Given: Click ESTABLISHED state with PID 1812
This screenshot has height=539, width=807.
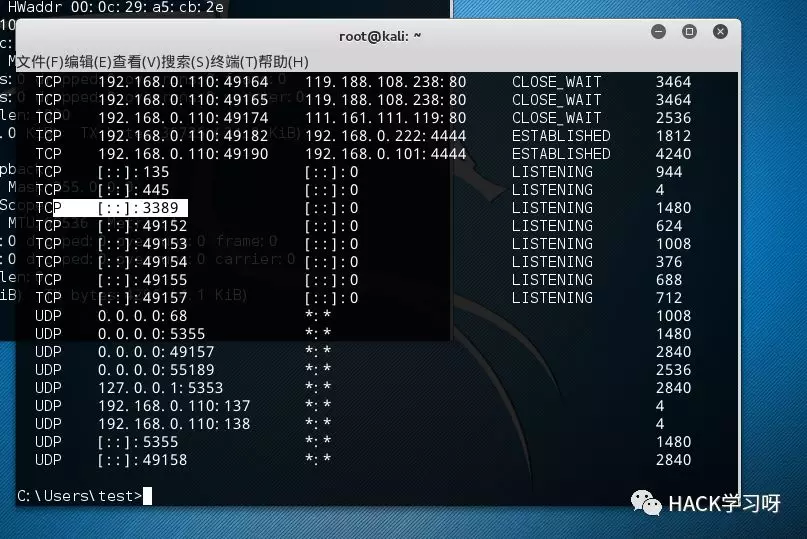Looking at the screenshot, I should click(561, 136).
